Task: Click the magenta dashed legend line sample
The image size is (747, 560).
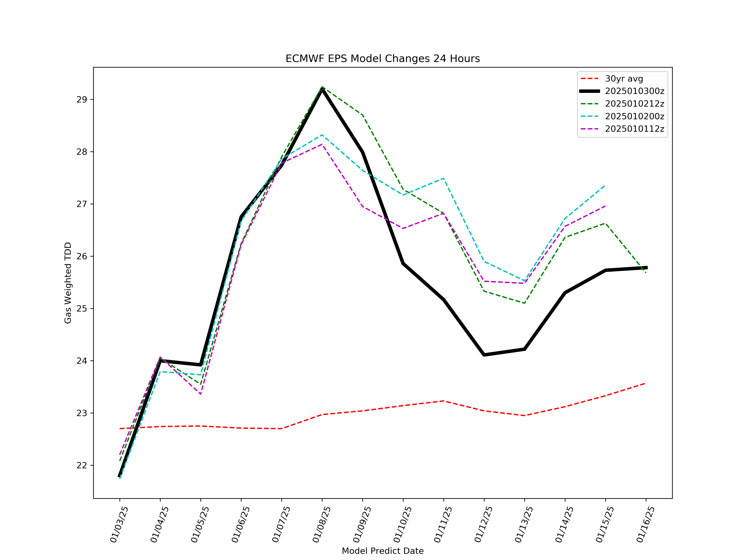Action: pyautogui.click(x=590, y=129)
